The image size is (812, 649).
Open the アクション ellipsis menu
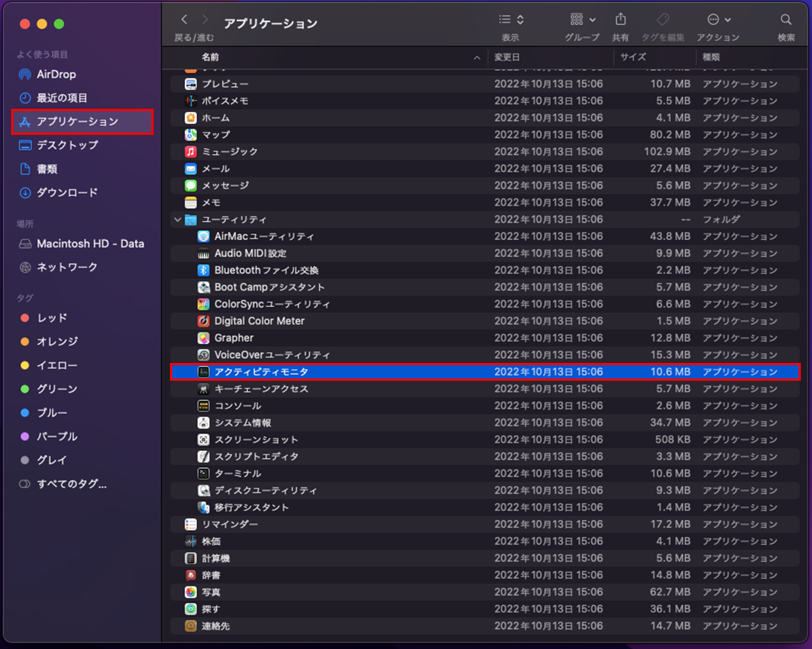[719, 19]
